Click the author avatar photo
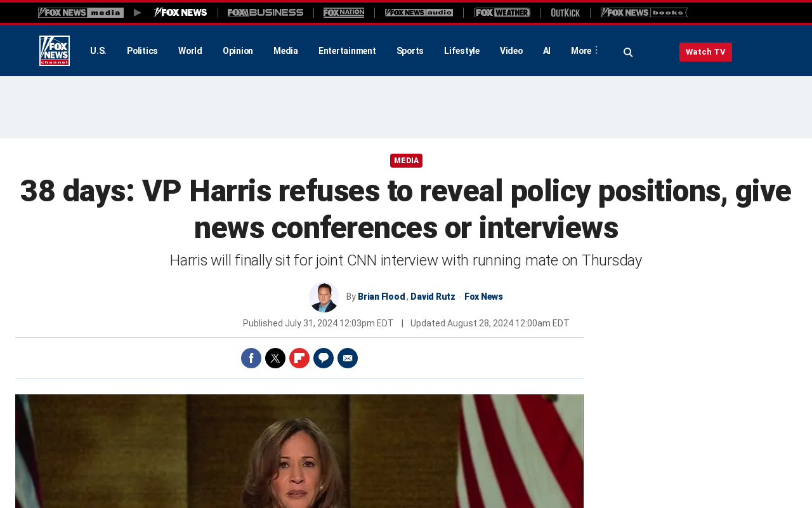This screenshot has height=508, width=812. [324, 297]
